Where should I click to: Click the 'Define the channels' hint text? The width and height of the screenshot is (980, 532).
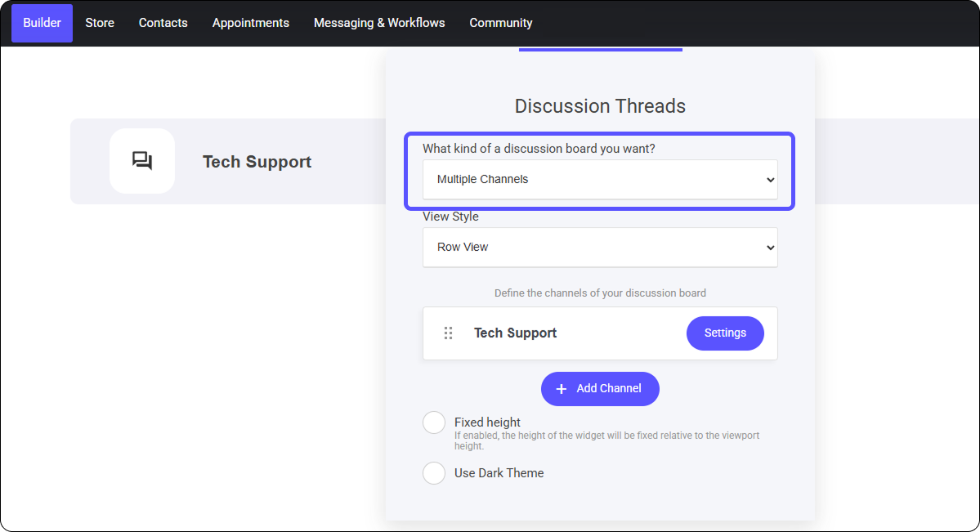[600, 293]
